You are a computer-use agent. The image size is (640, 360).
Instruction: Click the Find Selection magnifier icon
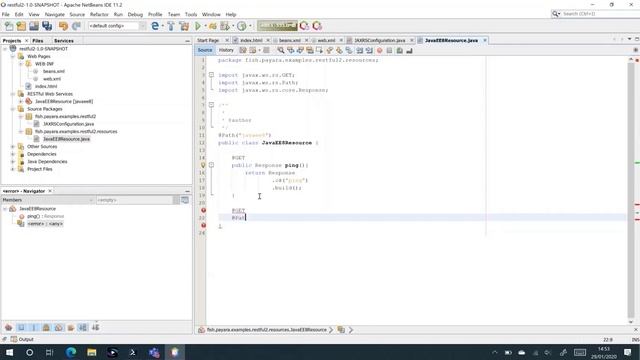tap(281, 50)
